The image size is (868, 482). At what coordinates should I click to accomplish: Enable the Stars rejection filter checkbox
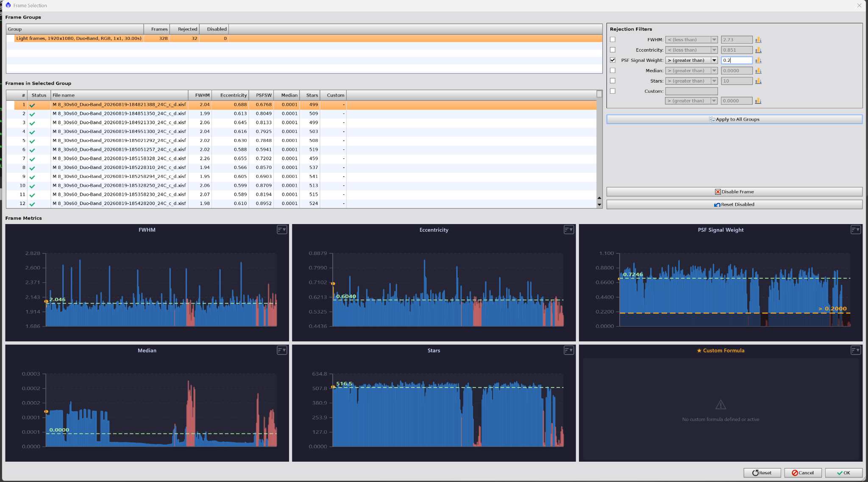(x=612, y=80)
